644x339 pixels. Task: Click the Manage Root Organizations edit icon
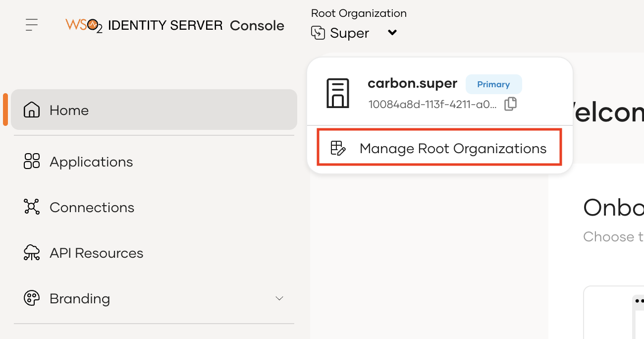coord(338,148)
